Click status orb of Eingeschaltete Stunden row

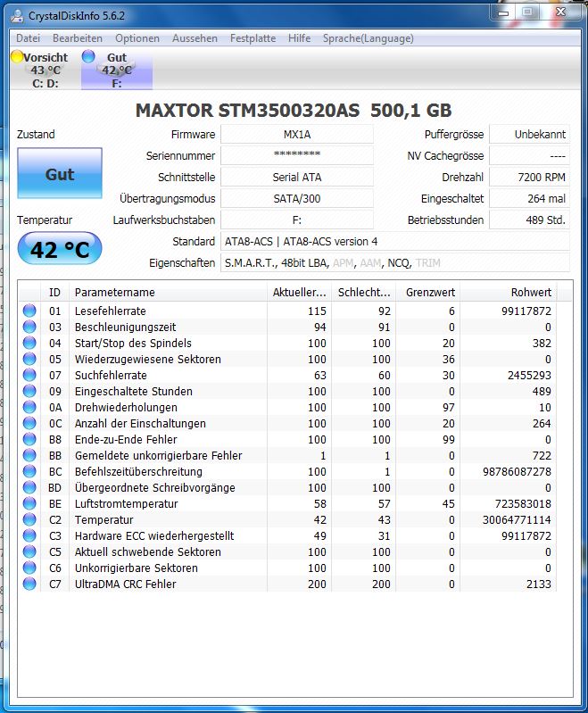(29, 391)
